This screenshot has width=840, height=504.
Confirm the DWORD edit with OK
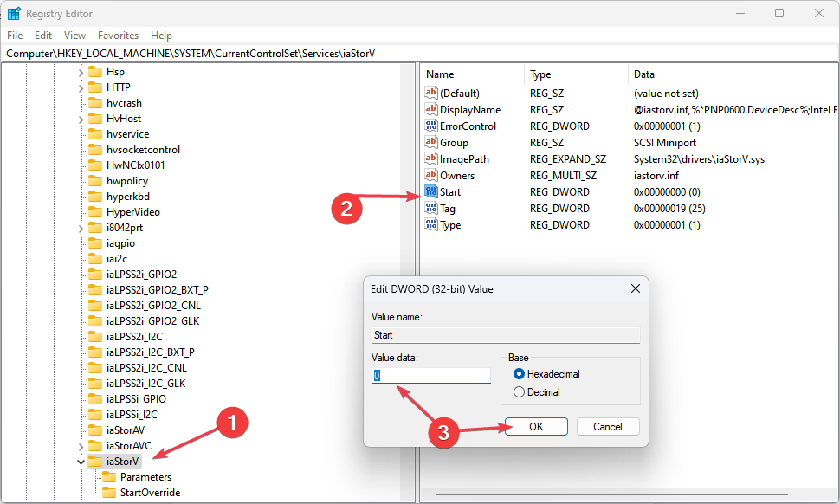click(x=536, y=426)
